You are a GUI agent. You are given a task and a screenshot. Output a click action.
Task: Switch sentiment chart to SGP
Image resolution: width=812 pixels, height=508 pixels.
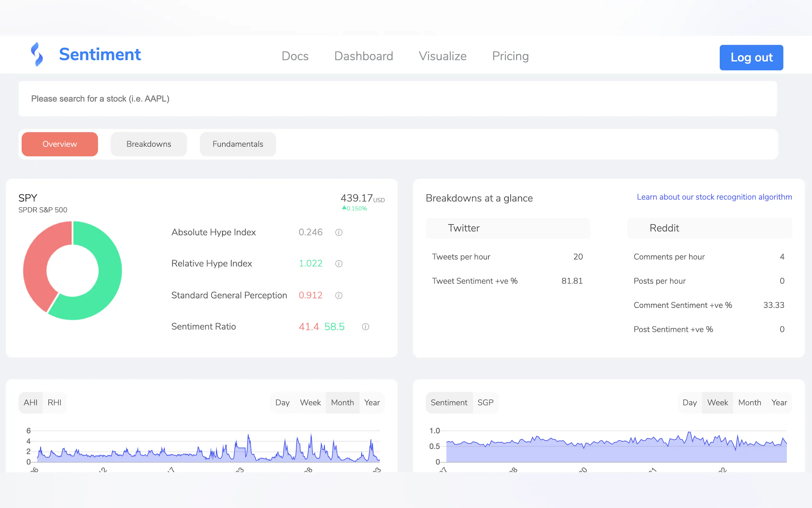485,402
